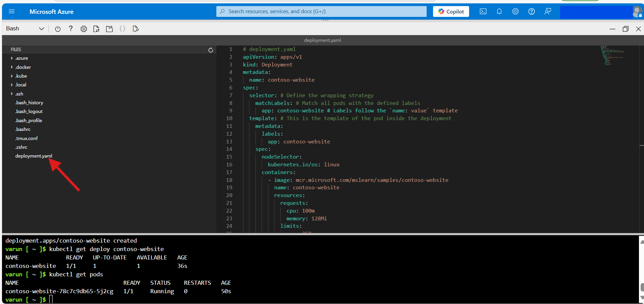
Task: Click the 'kubectl get pods' command in terminal
Action: point(76,274)
